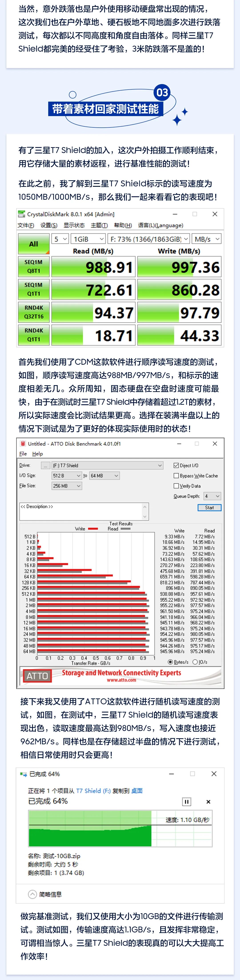
Task: Open the Queue Depth dropdown
Action: [212, 496]
